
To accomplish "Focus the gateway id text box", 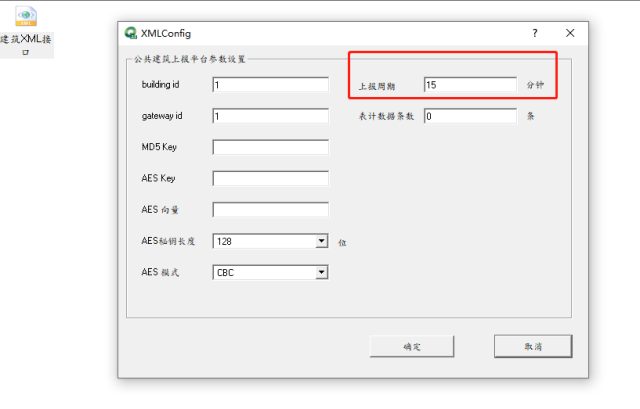I will (x=270, y=116).
